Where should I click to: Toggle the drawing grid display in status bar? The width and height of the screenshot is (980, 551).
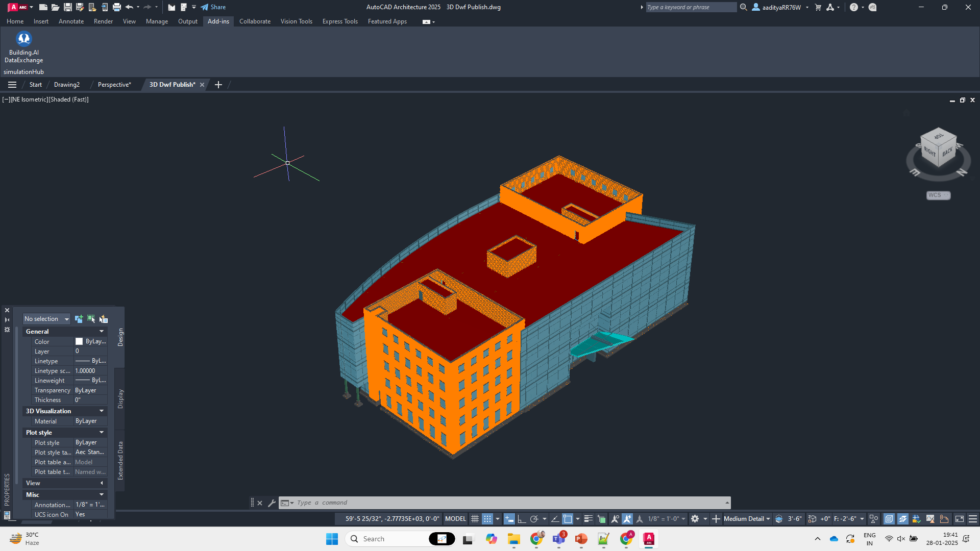click(x=475, y=519)
